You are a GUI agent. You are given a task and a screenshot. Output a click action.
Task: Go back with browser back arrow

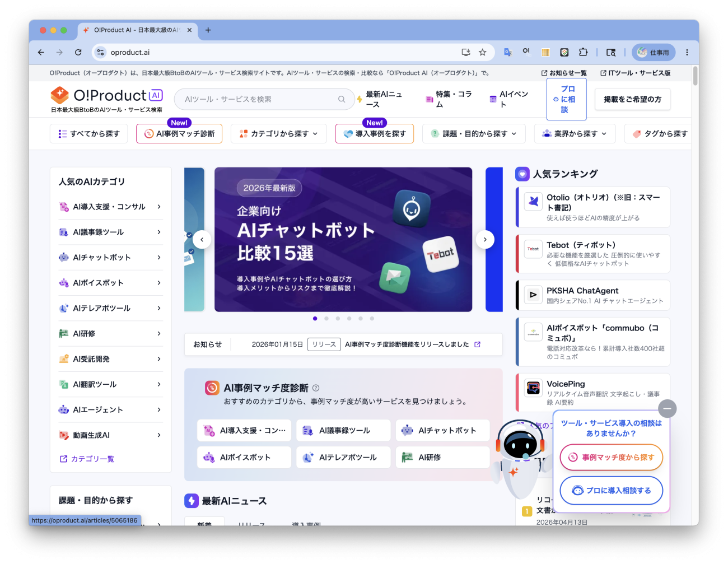[x=41, y=52]
